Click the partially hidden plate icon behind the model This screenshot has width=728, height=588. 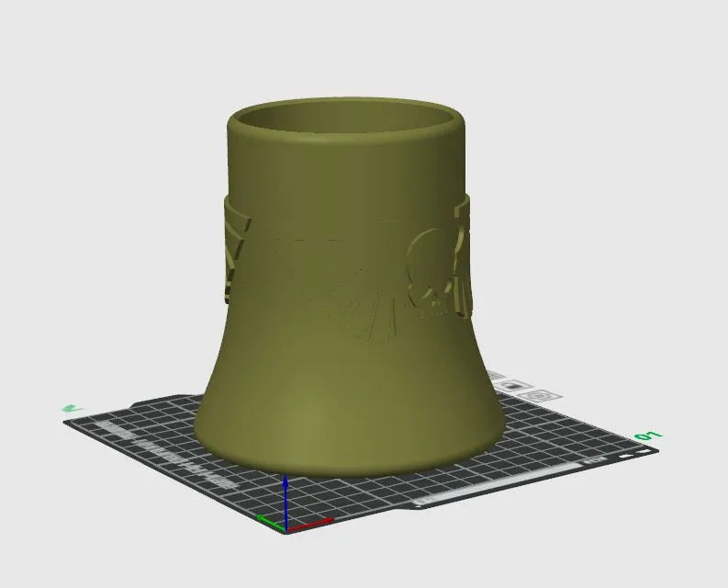click(x=497, y=376)
